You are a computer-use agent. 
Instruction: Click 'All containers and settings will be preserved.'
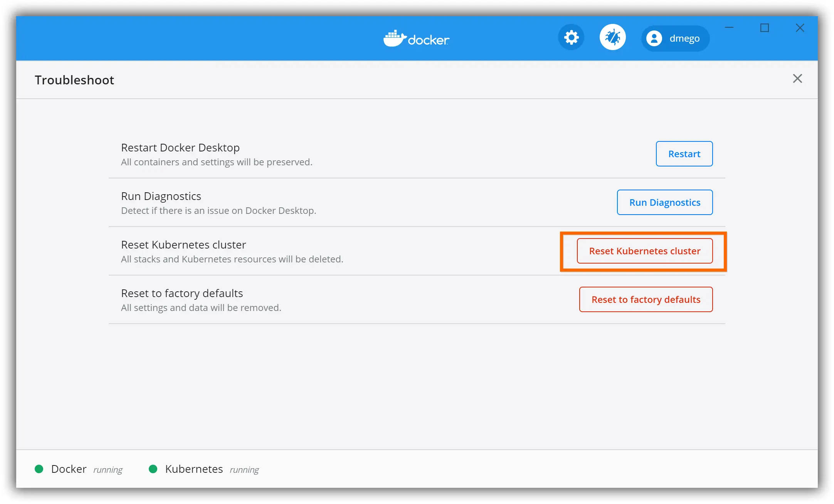click(x=217, y=162)
